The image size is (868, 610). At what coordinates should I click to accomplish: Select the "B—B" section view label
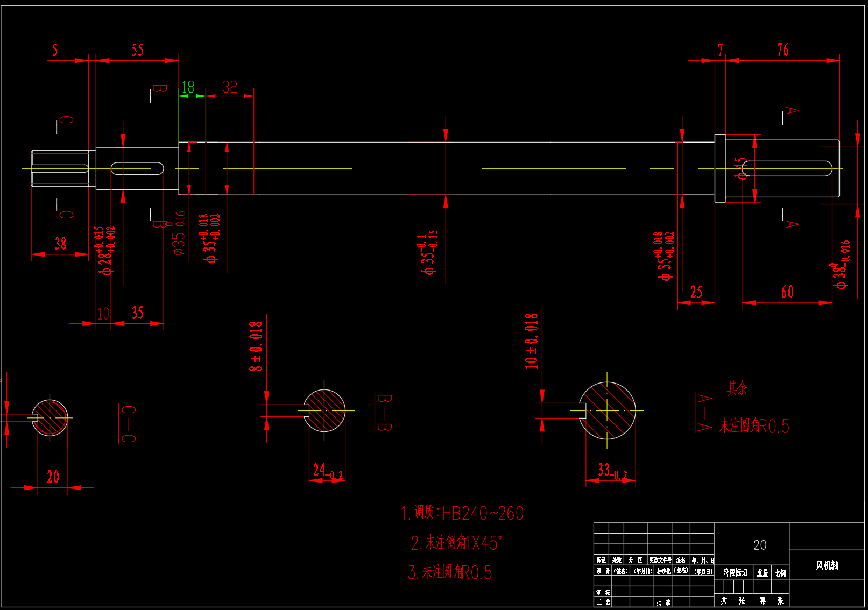[x=384, y=412]
